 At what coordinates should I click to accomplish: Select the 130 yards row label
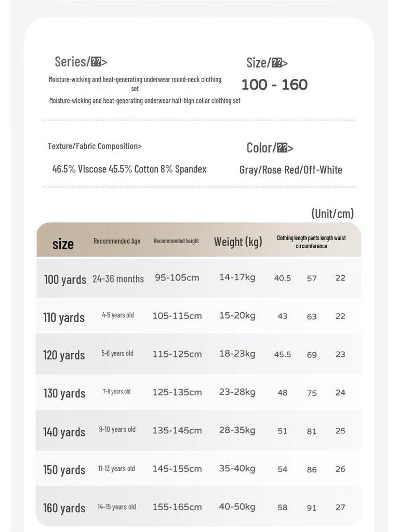(64, 393)
